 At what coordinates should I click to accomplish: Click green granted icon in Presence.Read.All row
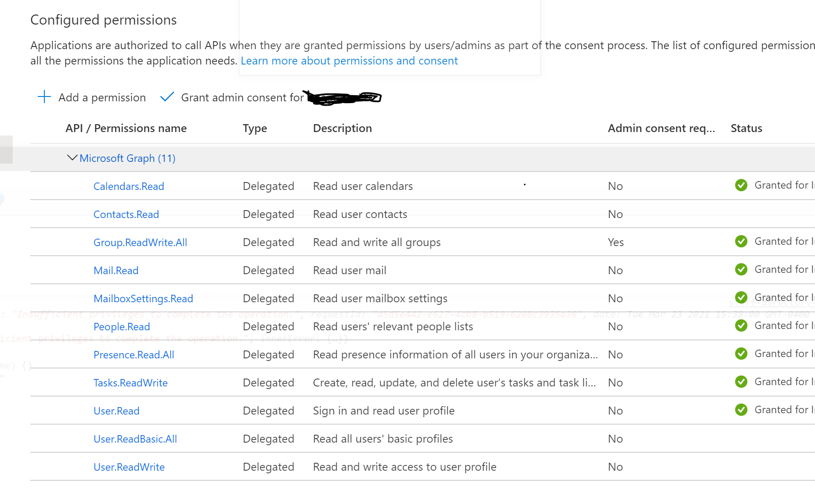[x=741, y=354]
